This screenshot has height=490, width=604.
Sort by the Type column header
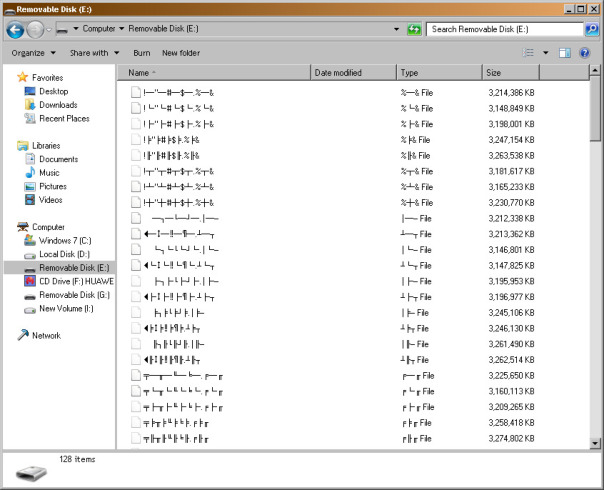point(439,72)
